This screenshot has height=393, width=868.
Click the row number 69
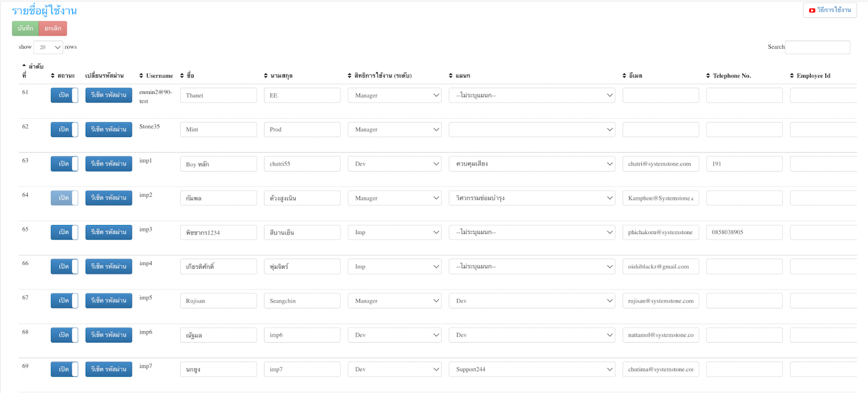25,366
